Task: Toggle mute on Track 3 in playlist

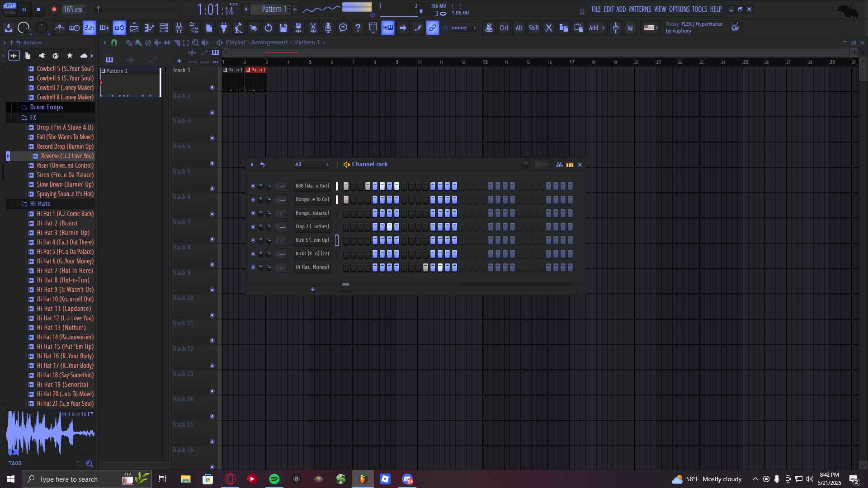Action: click(x=212, y=138)
